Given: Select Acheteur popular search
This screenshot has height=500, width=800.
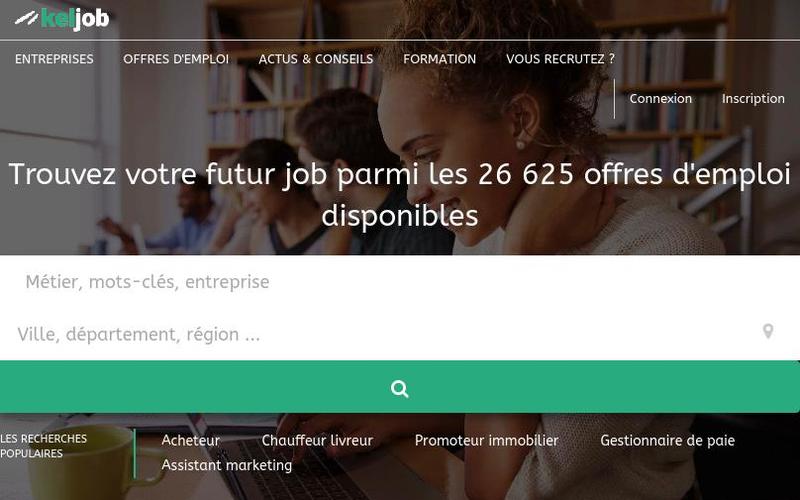Looking at the screenshot, I should (x=190, y=440).
